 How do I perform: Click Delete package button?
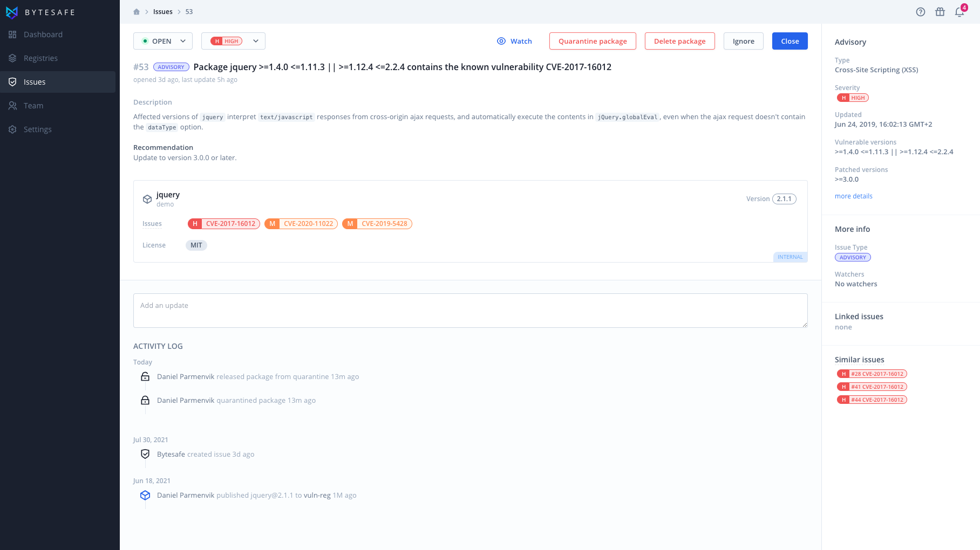[x=680, y=41]
